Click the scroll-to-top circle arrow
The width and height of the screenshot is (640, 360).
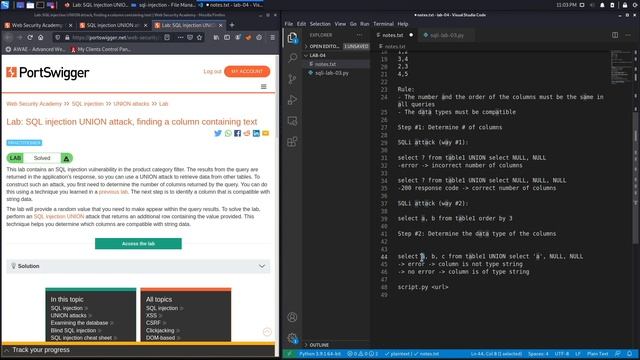pos(267,332)
